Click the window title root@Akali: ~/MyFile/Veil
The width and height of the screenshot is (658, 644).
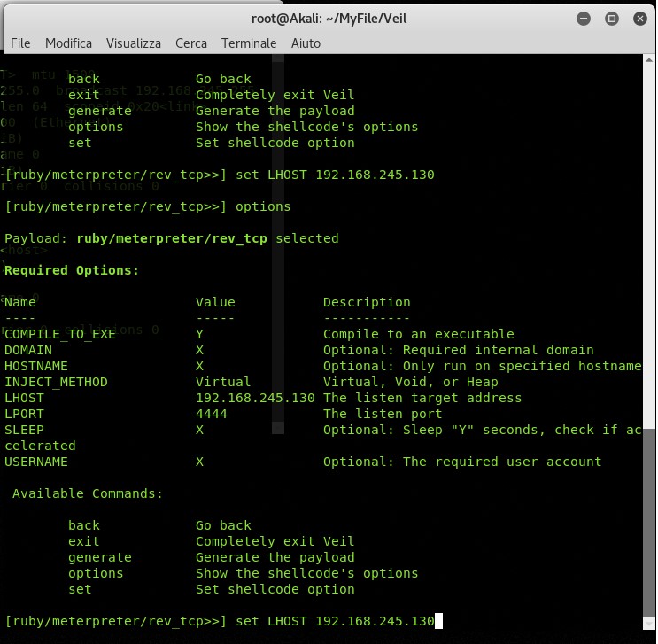[329, 19]
